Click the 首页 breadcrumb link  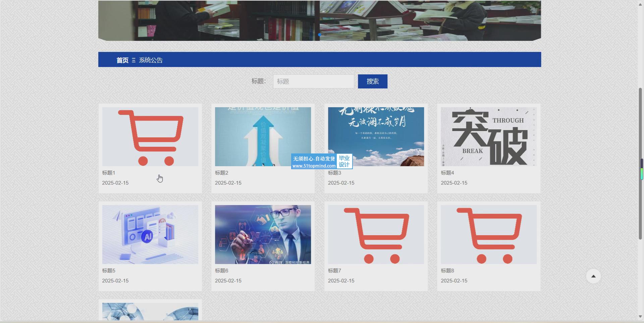tap(122, 60)
